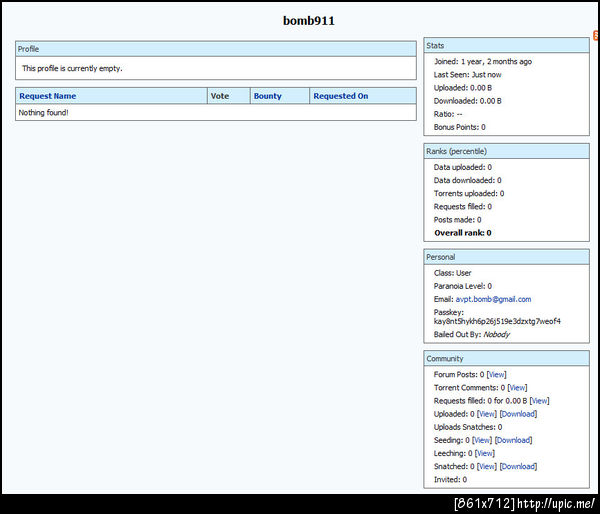Click the Stats panel header
The width and height of the screenshot is (600, 514).
(506, 46)
